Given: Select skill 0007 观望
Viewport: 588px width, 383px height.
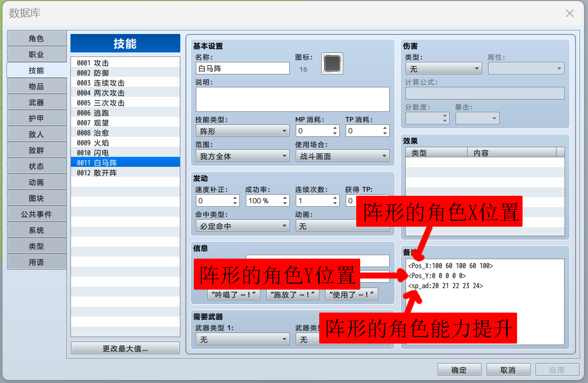Looking at the screenshot, I should (x=125, y=122).
